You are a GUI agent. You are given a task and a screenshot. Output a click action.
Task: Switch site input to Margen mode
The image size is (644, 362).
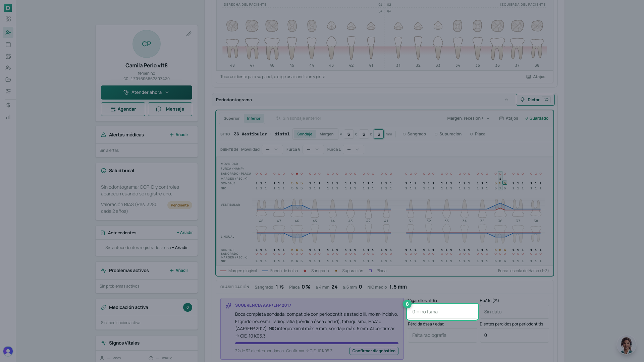click(x=326, y=134)
